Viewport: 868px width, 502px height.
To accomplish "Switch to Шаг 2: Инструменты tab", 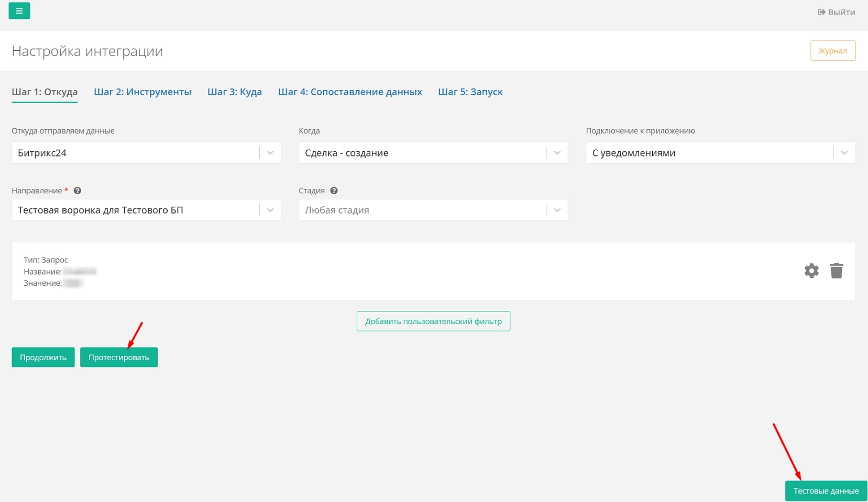I will click(142, 92).
